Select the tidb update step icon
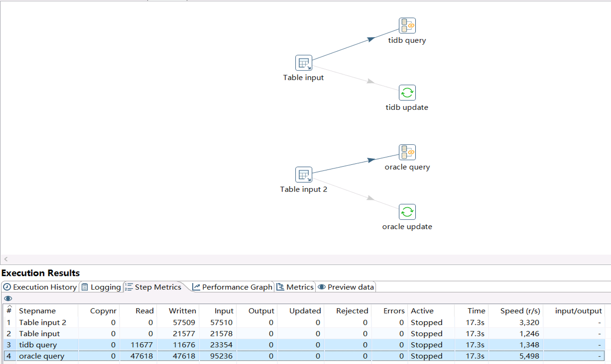Screen dimensions: 611x364 [x=407, y=93]
